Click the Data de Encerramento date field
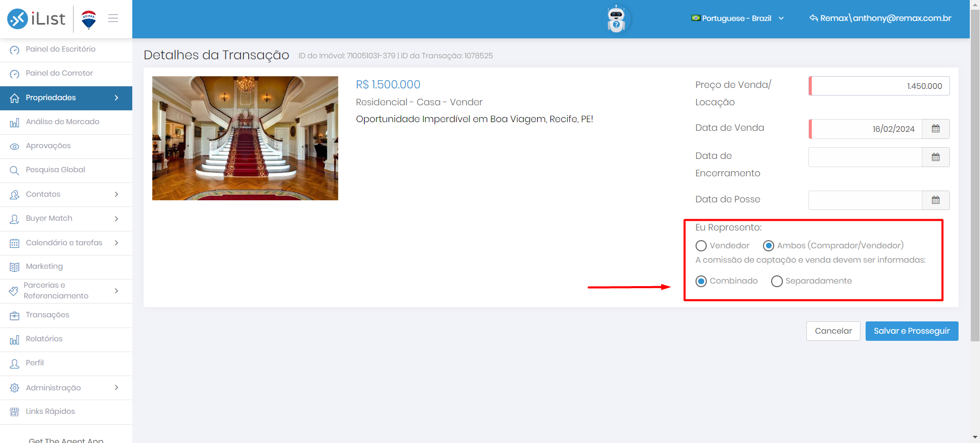The image size is (980, 443). point(866,157)
